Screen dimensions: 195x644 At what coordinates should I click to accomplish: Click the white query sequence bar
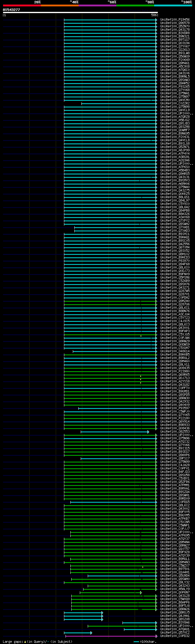[x=80, y=12]
